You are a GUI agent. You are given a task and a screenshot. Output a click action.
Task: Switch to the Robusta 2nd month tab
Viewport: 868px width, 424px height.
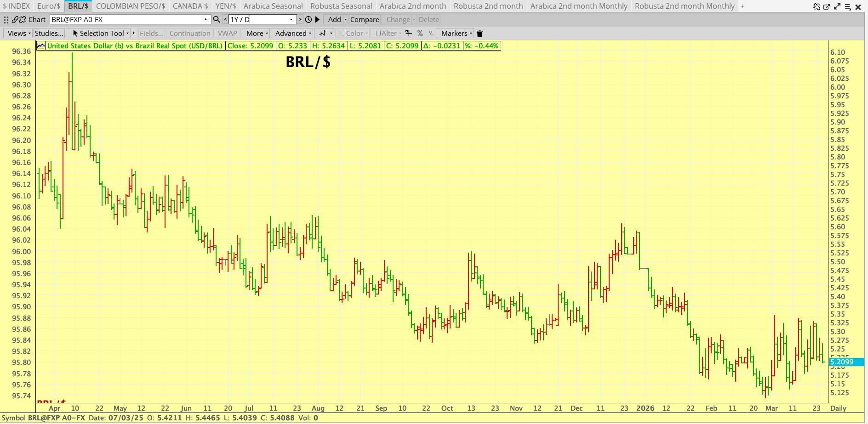[x=488, y=6]
